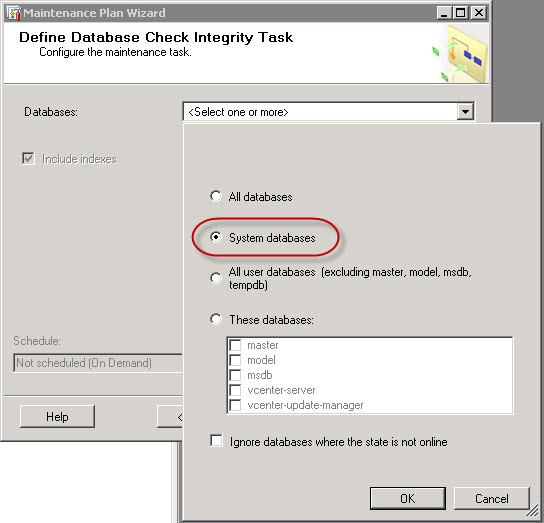Enable the vcenter-server checkbox
This screenshot has width=544, height=523.
235,390
